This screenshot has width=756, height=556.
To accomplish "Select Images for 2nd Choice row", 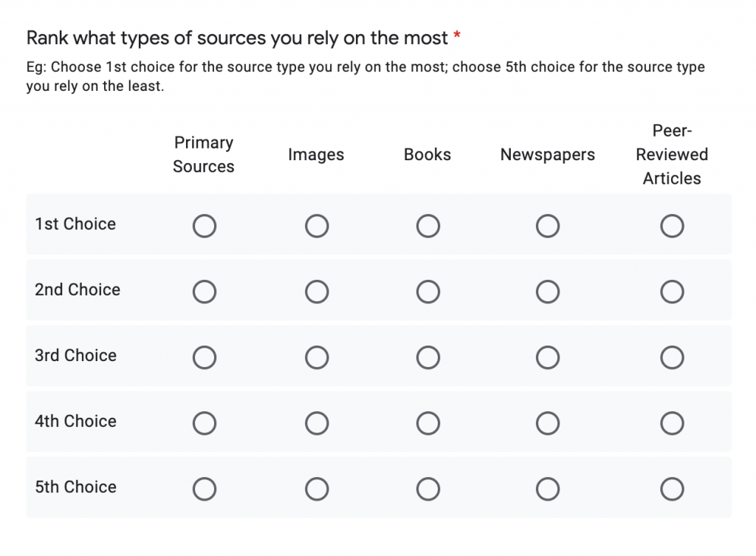I will point(317,292).
